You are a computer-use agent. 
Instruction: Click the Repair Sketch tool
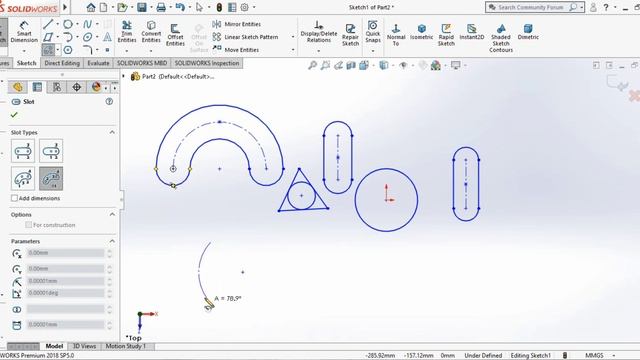pyautogui.click(x=350, y=34)
